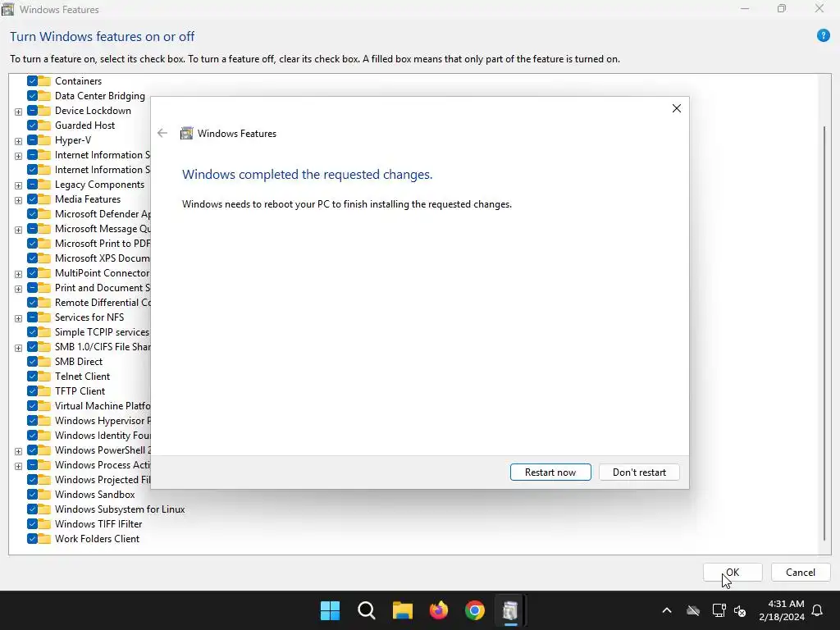The height and width of the screenshot is (630, 840).
Task: Click the Hyper-V folder icon
Action: click(44, 139)
